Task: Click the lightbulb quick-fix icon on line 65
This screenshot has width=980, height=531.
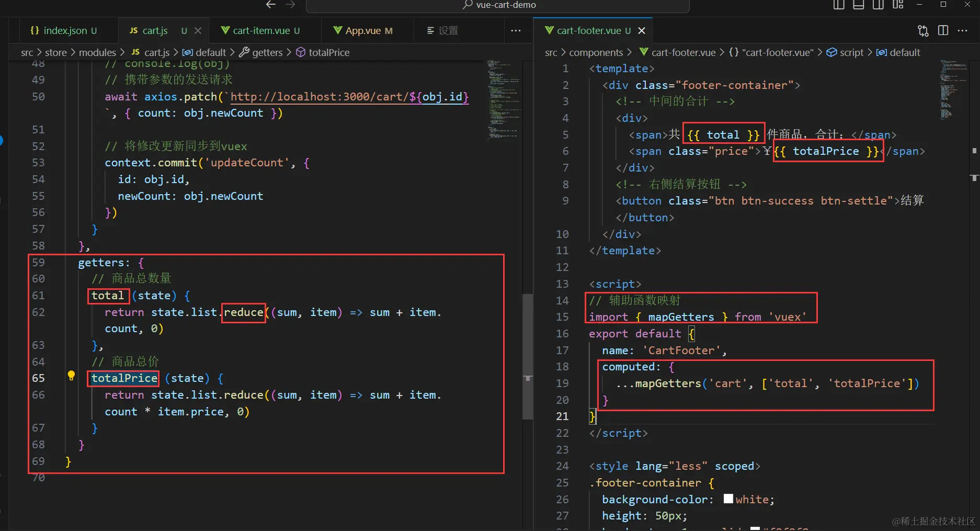Action: 72,376
